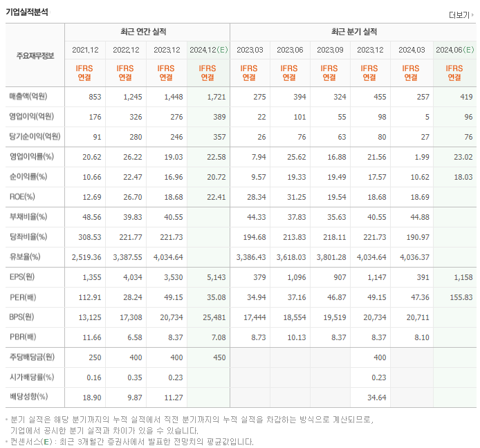Select the 당기순이익(억원) row label
Viewport: 480px width, 448px height.
(x=35, y=136)
